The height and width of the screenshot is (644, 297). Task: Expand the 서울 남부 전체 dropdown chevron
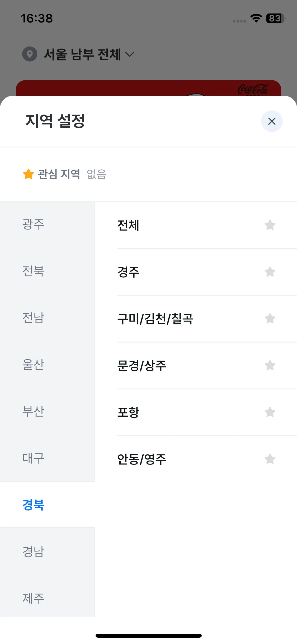[130, 54]
